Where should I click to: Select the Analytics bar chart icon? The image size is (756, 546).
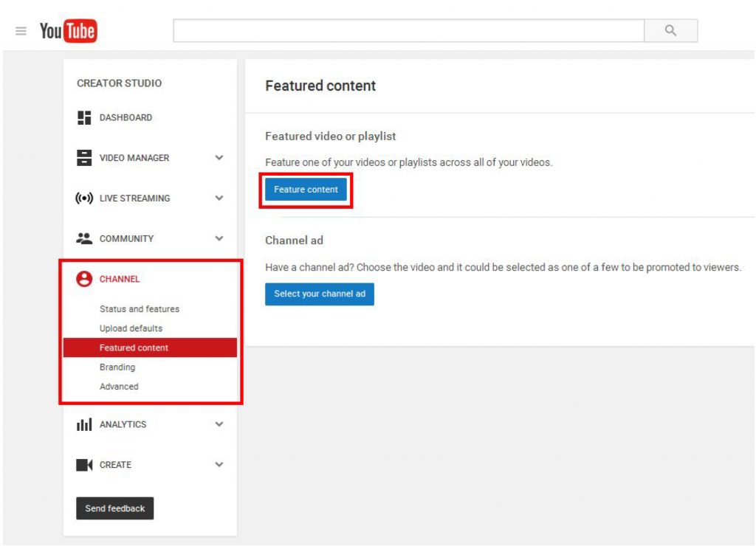coord(83,424)
